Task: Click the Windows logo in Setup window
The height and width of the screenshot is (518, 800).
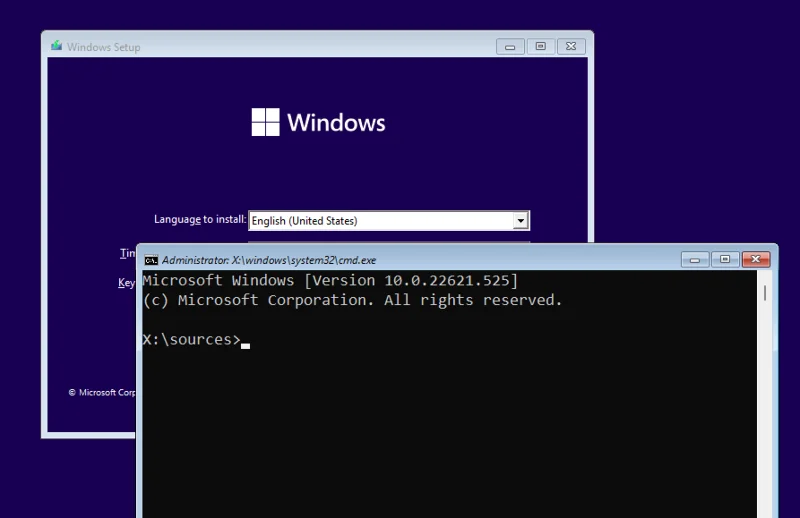Action: click(x=318, y=122)
